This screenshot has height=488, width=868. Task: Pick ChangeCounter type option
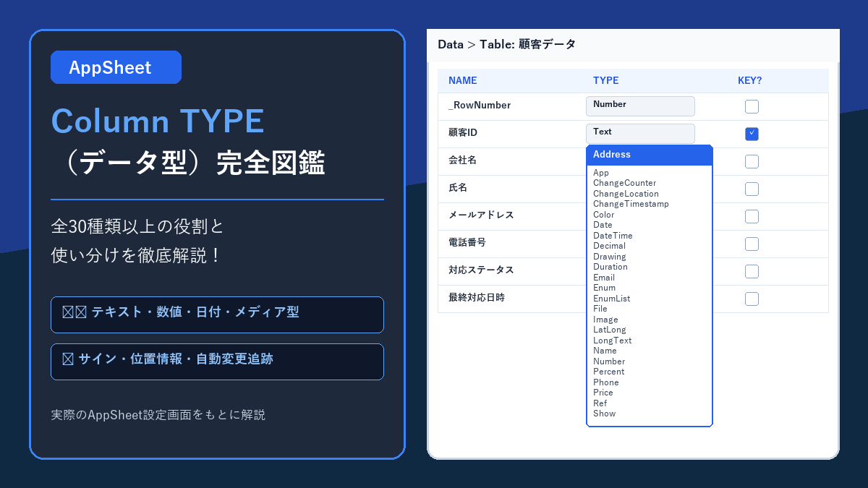click(624, 184)
